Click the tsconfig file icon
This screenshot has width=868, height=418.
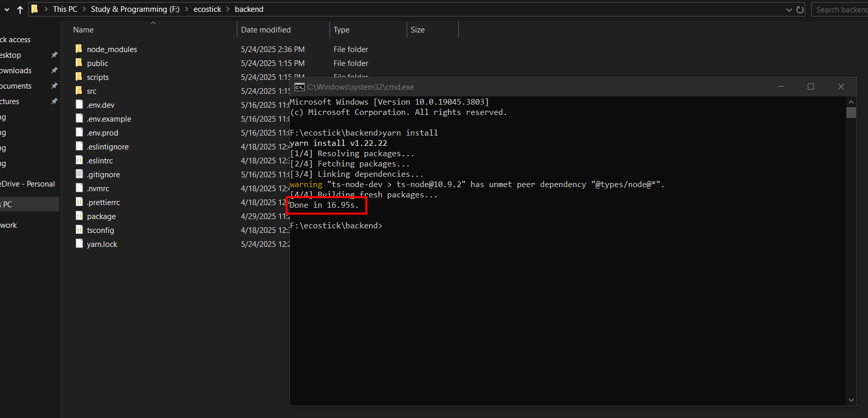coord(79,230)
